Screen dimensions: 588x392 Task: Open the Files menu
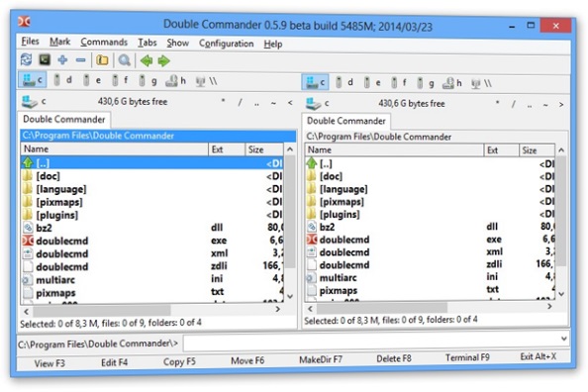pos(30,41)
